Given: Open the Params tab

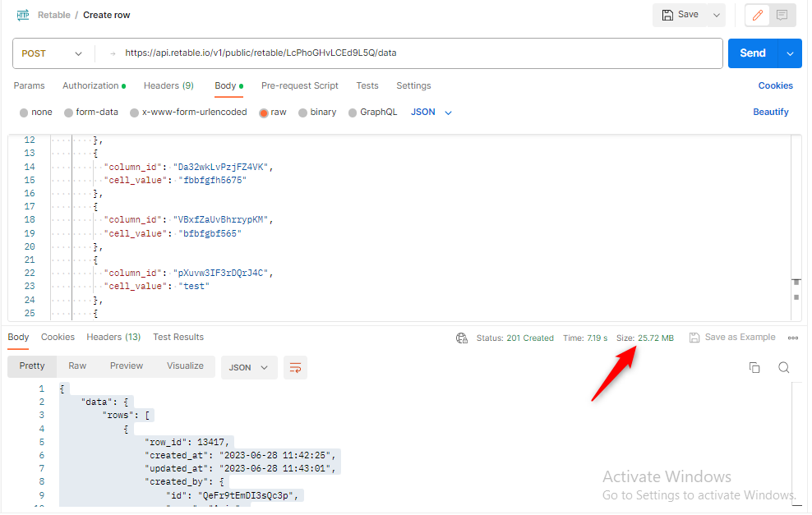Looking at the screenshot, I should (x=29, y=86).
